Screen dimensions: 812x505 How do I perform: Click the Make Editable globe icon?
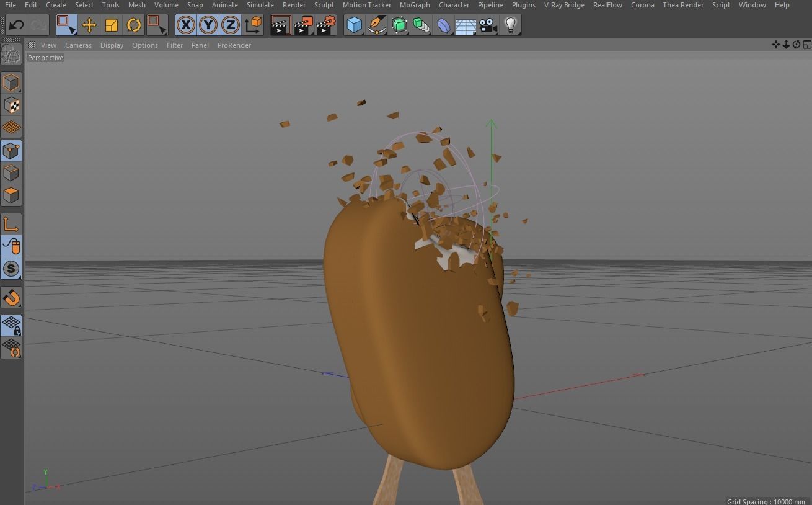click(11, 55)
